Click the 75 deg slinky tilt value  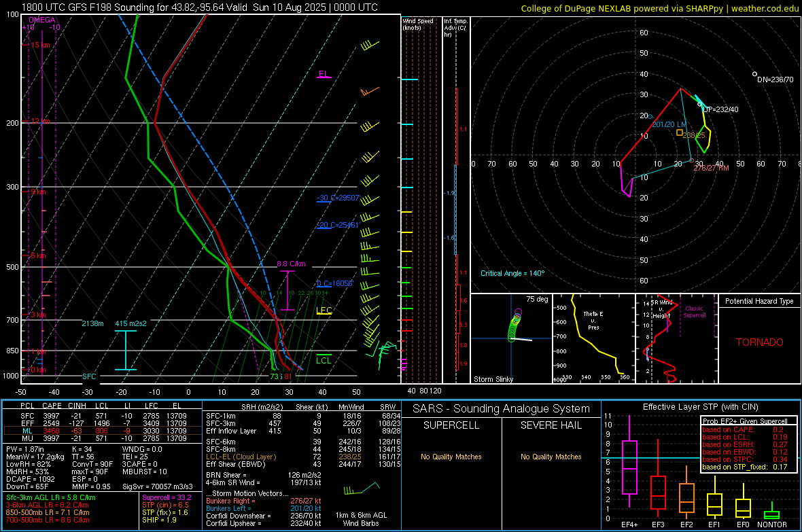coord(537,299)
